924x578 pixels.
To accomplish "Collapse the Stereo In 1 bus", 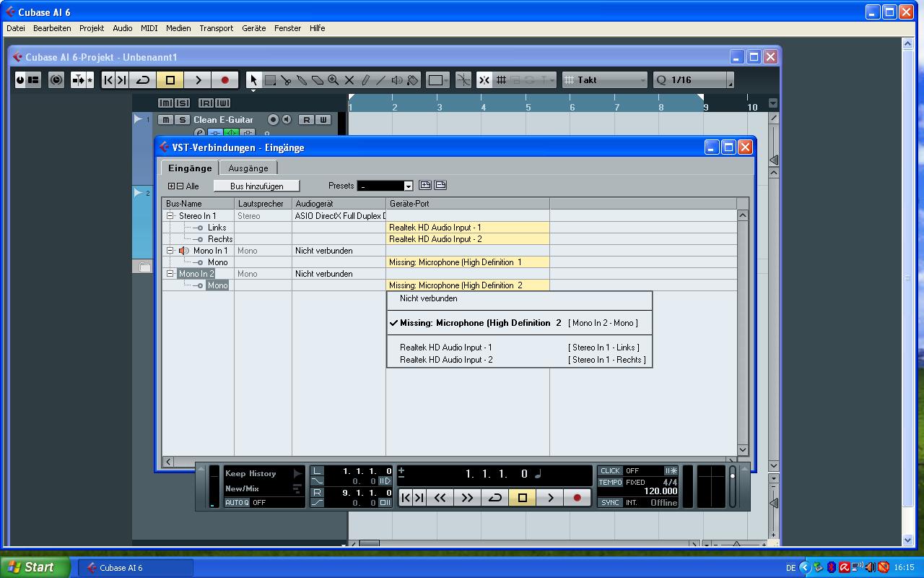I will (x=170, y=216).
